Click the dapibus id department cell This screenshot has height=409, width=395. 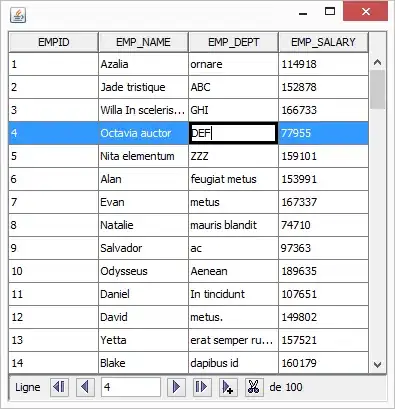click(233, 363)
